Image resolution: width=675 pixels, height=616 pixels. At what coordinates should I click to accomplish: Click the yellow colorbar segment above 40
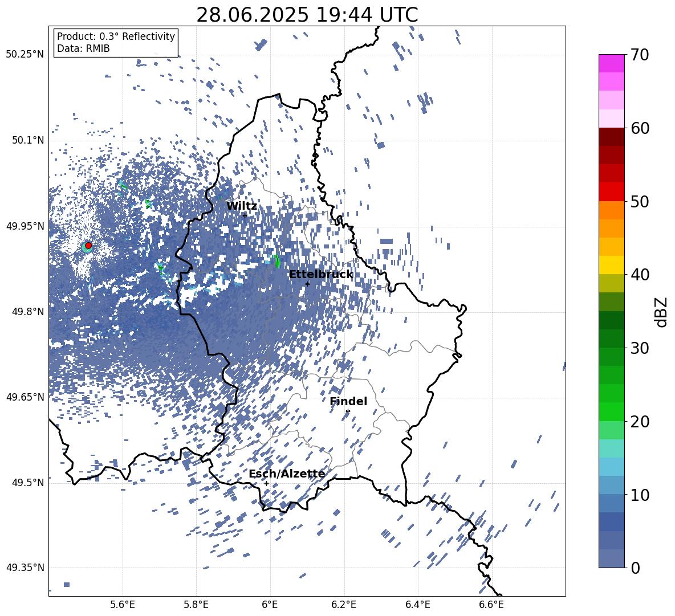point(611,265)
